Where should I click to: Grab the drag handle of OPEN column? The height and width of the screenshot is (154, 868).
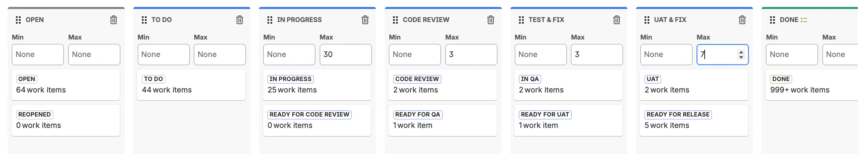(18, 20)
